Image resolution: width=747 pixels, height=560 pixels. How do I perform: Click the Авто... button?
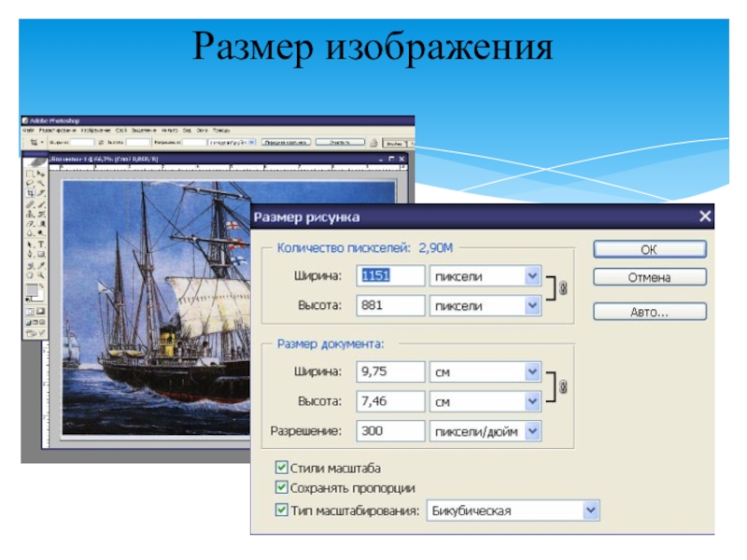coord(649,312)
